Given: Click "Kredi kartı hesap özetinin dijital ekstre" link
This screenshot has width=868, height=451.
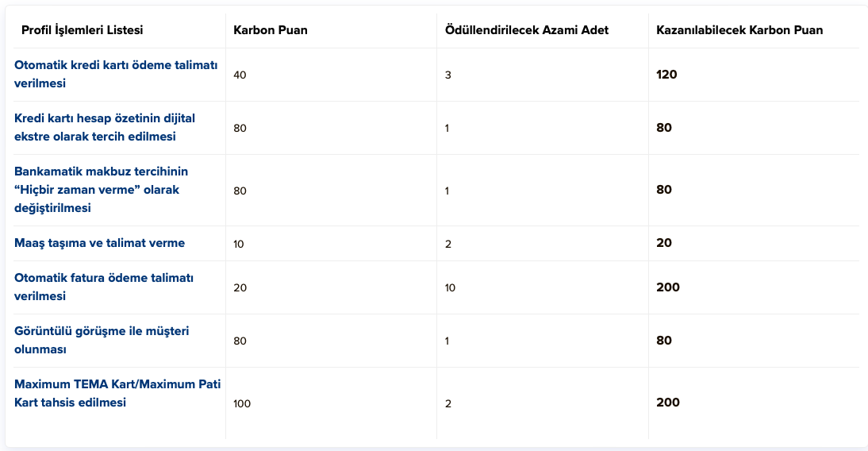Looking at the screenshot, I should pyautogui.click(x=105, y=127).
